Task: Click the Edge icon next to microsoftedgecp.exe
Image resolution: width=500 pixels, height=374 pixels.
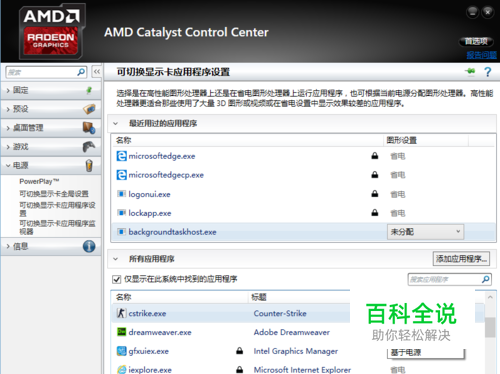Action: pyautogui.click(x=121, y=175)
